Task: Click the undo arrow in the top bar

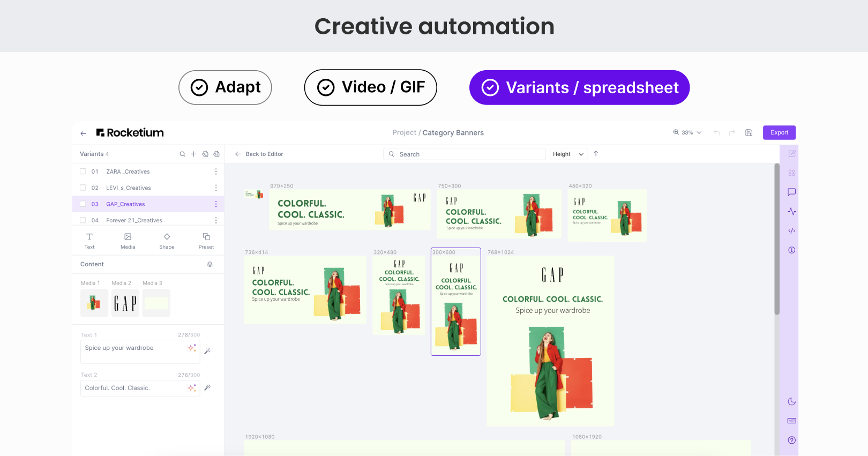Action: 717,132
